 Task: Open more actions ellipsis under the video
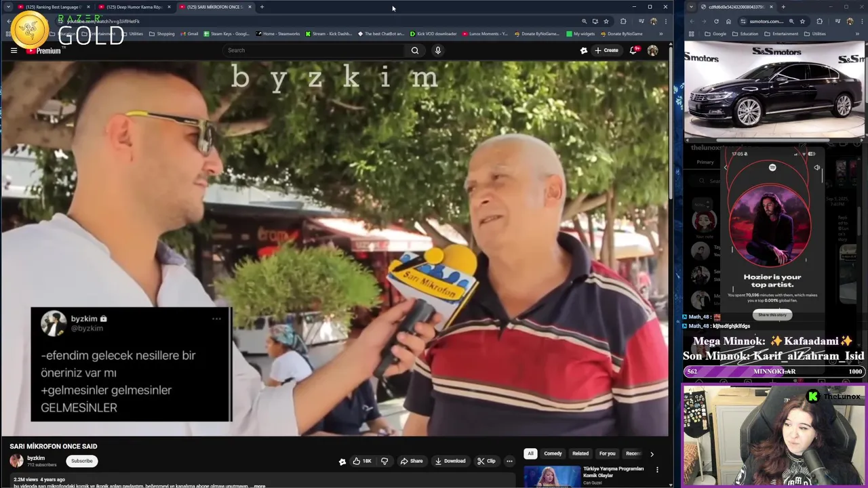(x=509, y=461)
